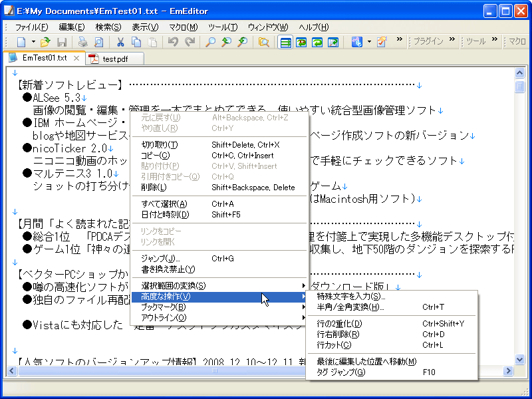Toggle Wrap by Characters icon
This screenshot has height=399, width=532.
301,42
